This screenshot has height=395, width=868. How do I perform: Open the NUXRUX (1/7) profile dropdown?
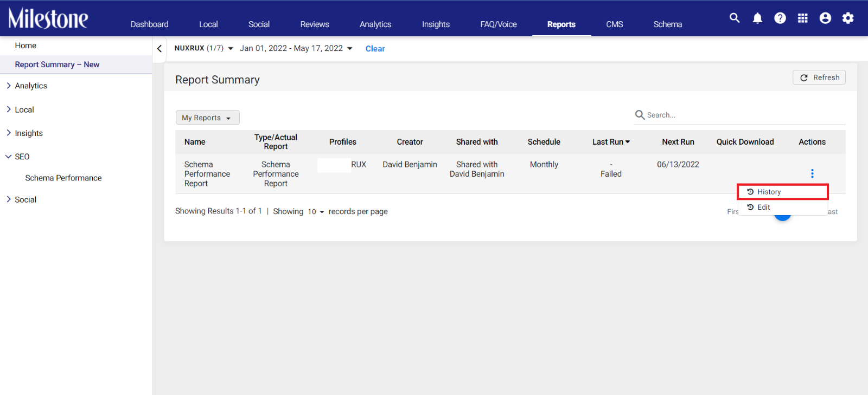[x=204, y=48]
